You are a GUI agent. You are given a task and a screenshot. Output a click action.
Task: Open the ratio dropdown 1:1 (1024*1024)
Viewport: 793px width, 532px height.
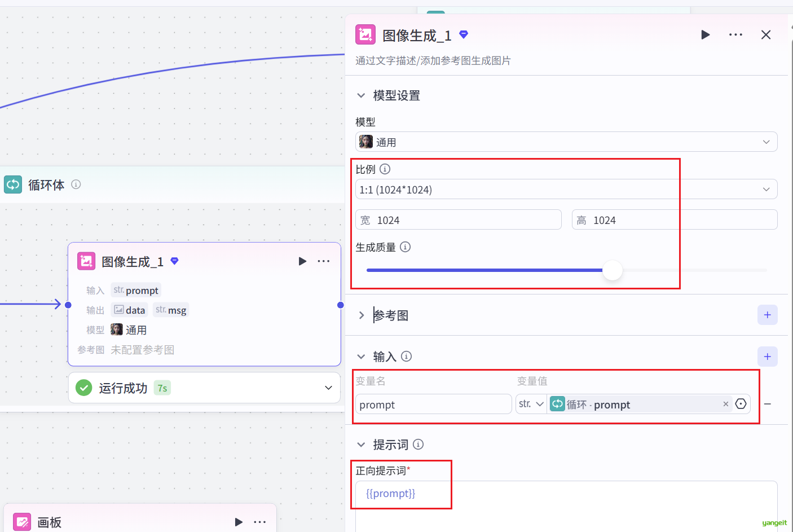(566, 190)
